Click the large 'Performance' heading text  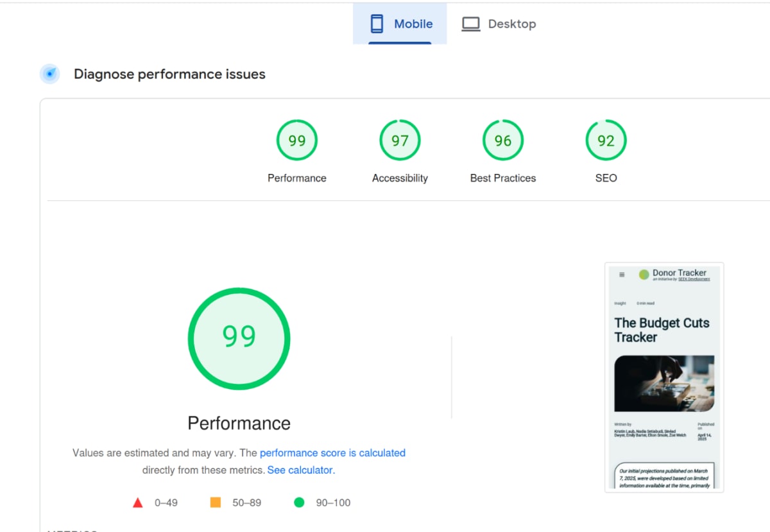click(239, 424)
